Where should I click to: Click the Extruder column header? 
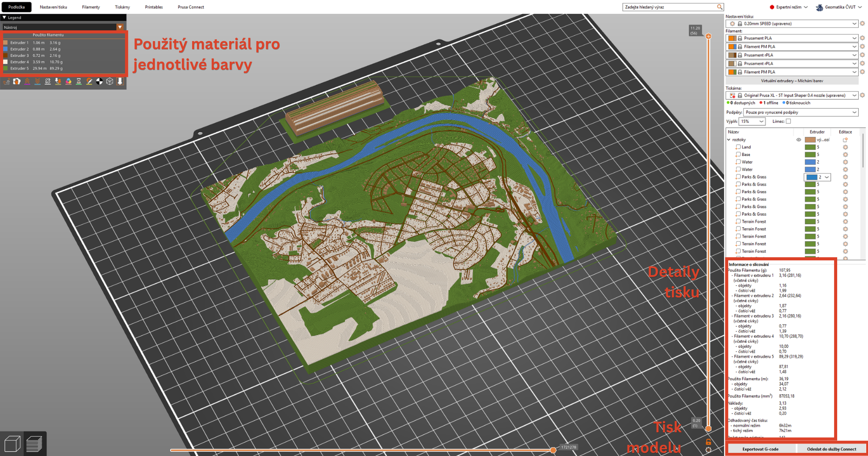pos(817,132)
